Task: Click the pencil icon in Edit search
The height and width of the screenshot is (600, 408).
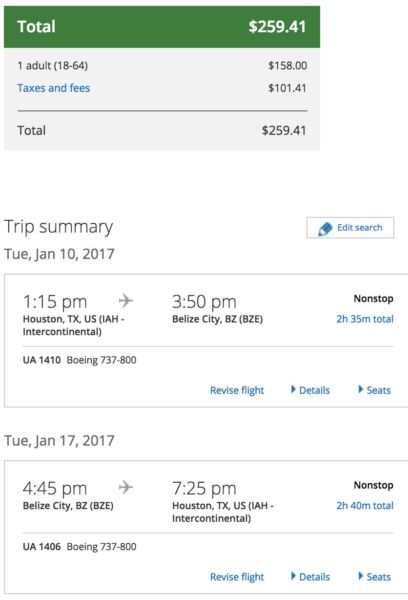Action: (x=325, y=228)
